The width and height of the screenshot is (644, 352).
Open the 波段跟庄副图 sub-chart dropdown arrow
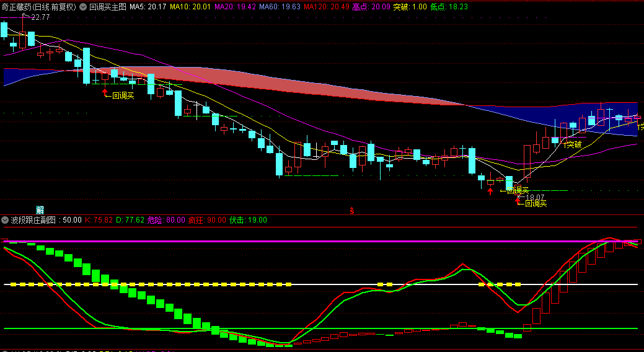[x=5, y=220]
